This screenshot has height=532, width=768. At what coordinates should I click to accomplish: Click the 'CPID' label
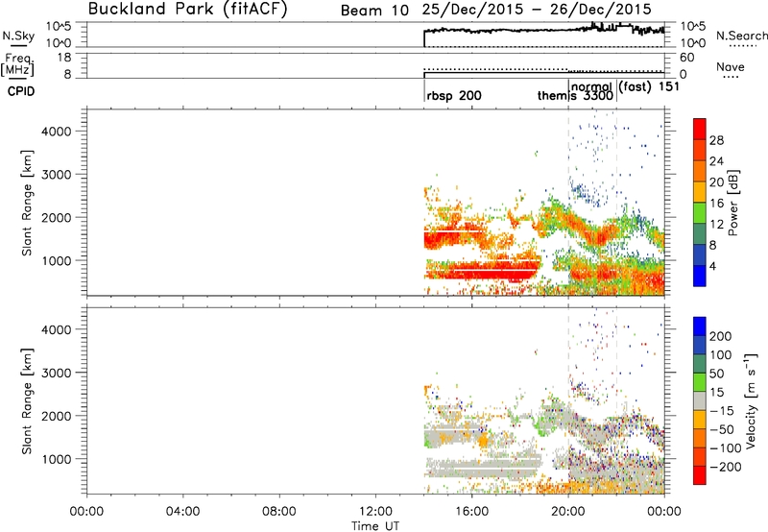pos(21,91)
